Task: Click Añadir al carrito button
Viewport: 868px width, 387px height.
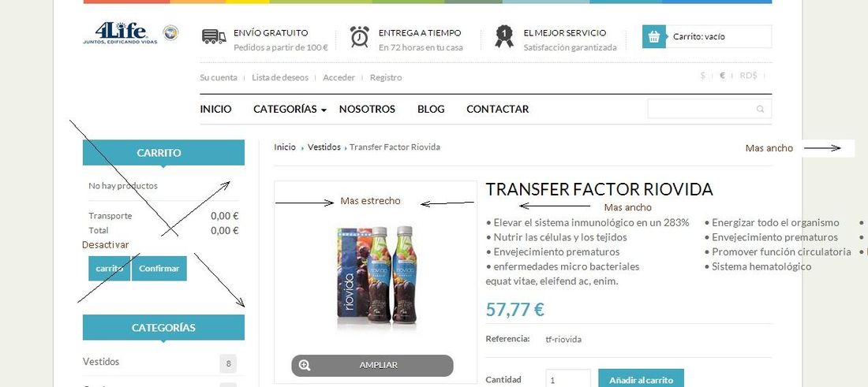Action: pos(641,380)
